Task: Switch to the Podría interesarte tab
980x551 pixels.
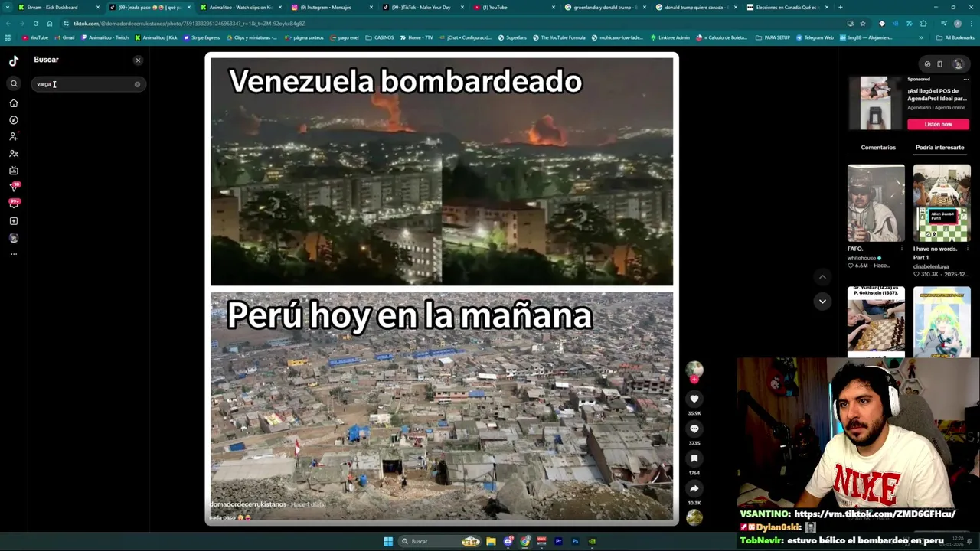Action: coord(939,148)
